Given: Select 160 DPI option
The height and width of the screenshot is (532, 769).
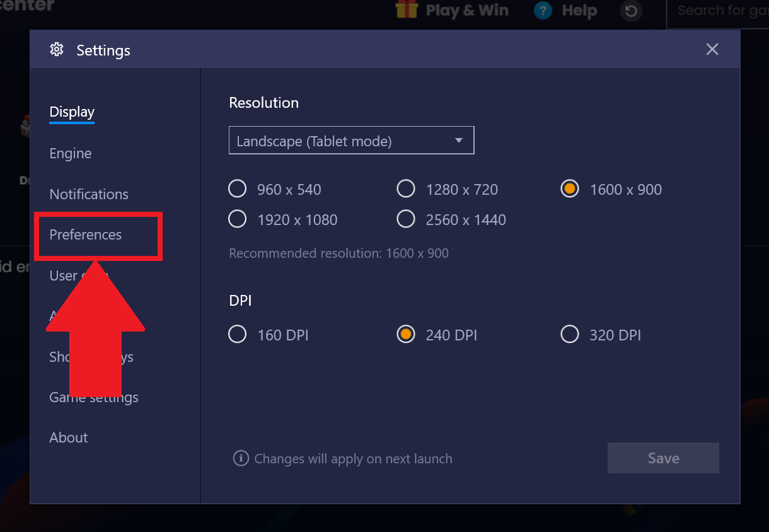Looking at the screenshot, I should click(237, 334).
